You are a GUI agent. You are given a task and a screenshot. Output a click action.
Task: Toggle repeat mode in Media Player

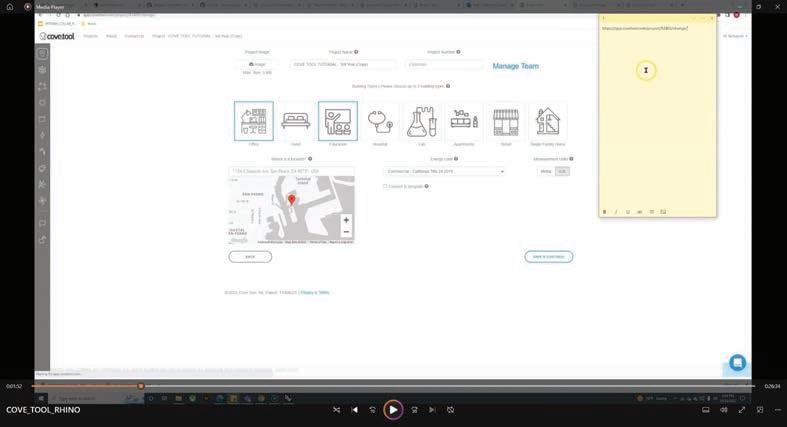[451, 410]
